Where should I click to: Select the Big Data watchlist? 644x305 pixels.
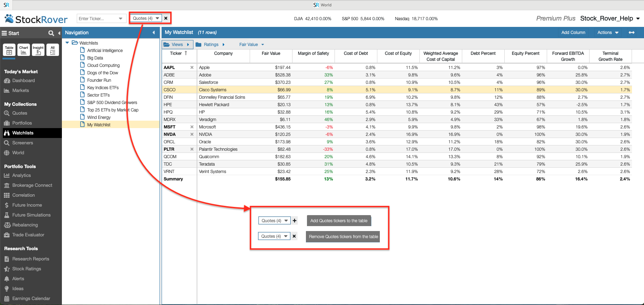[95, 58]
